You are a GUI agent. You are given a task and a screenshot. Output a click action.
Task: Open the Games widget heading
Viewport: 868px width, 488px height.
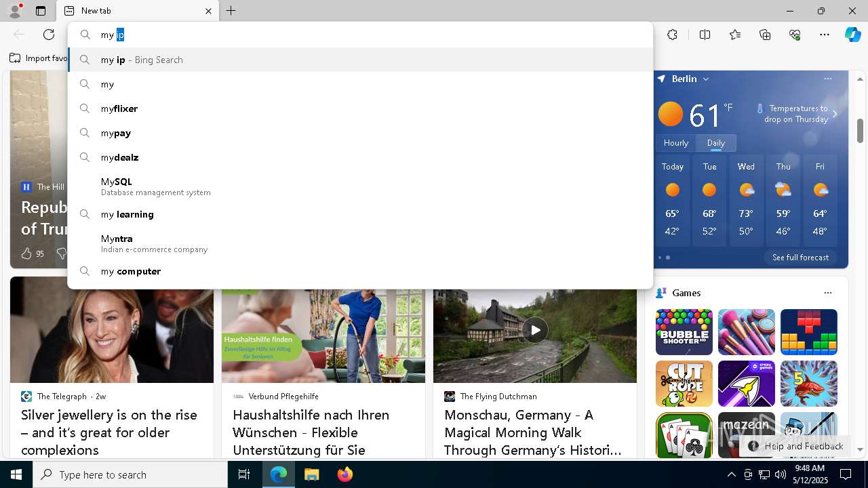686,293
